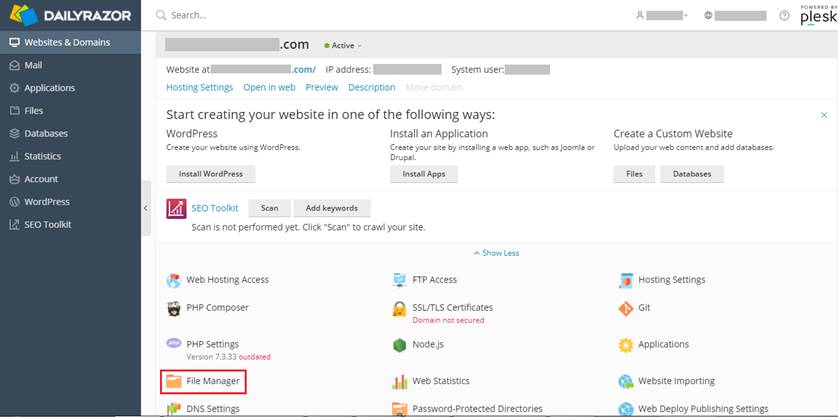Click the 'Version 7.3.33' PHP version text

212,357
